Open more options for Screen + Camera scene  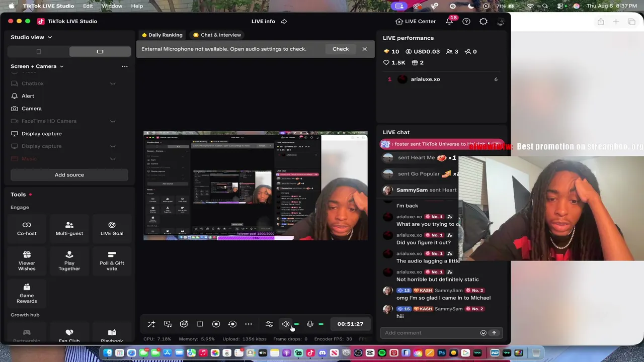125,66
